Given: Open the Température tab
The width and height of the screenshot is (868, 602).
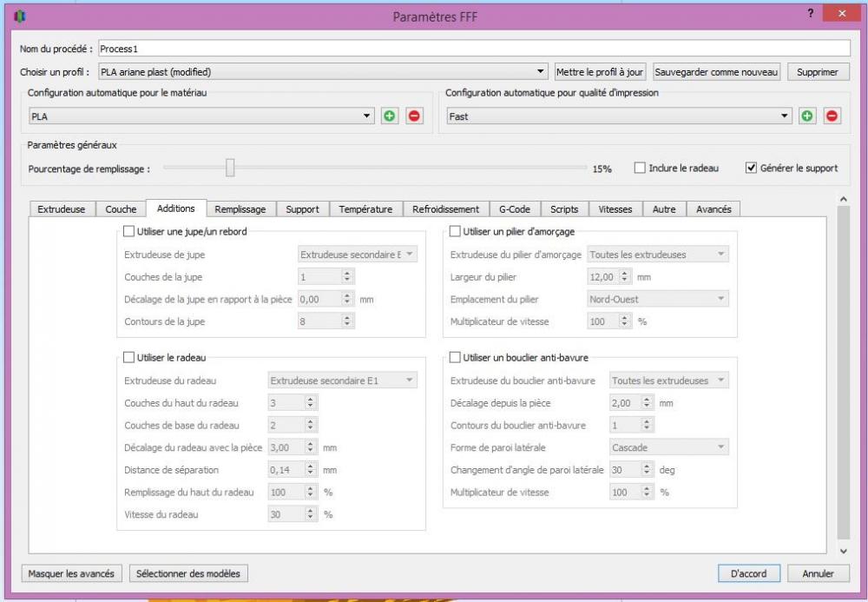Looking at the screenshot, I should 366,209.
